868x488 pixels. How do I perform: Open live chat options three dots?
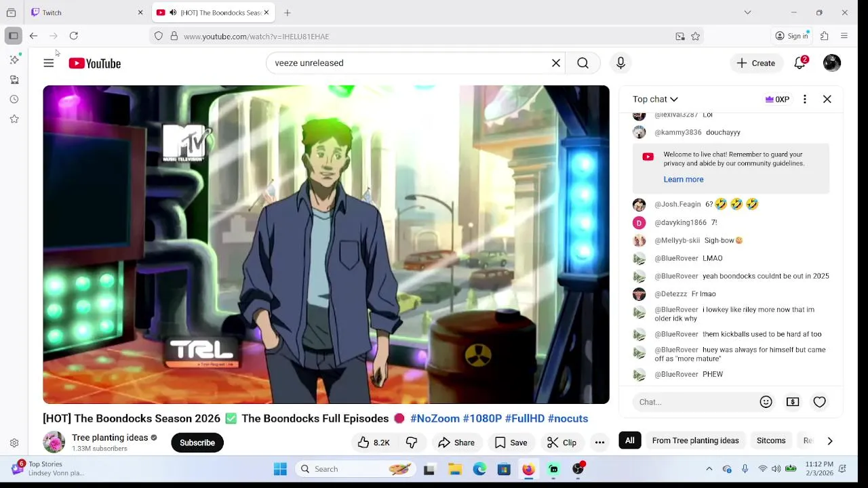[x=805, y=99]
